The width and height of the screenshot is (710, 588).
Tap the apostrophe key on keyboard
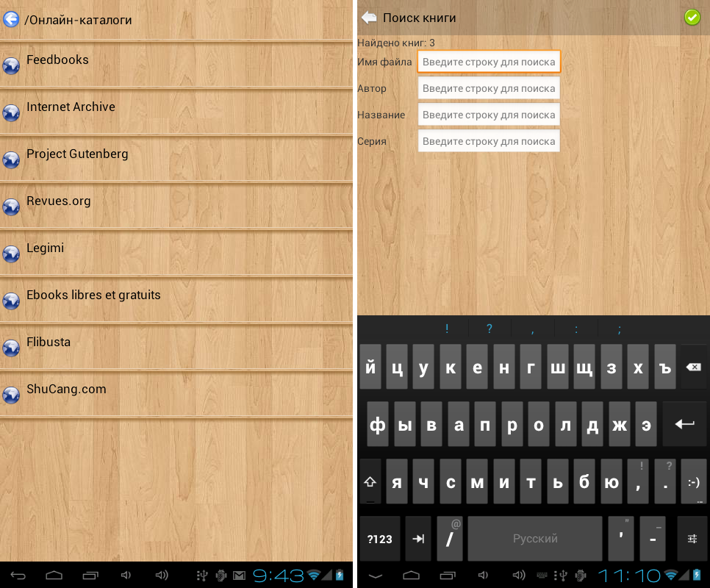[621, 539]
